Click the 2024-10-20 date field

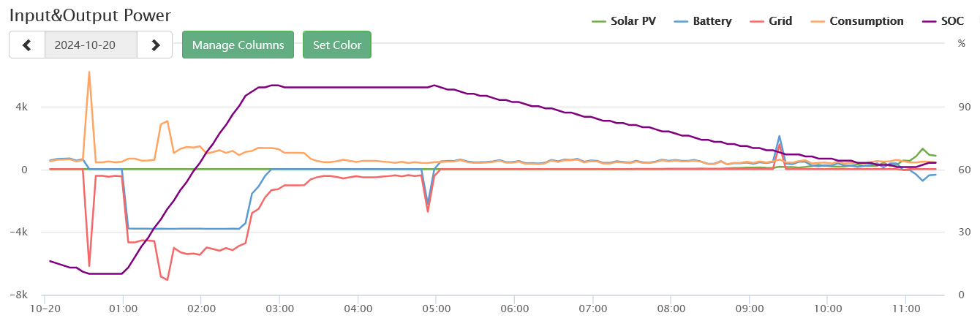(91, 45)
